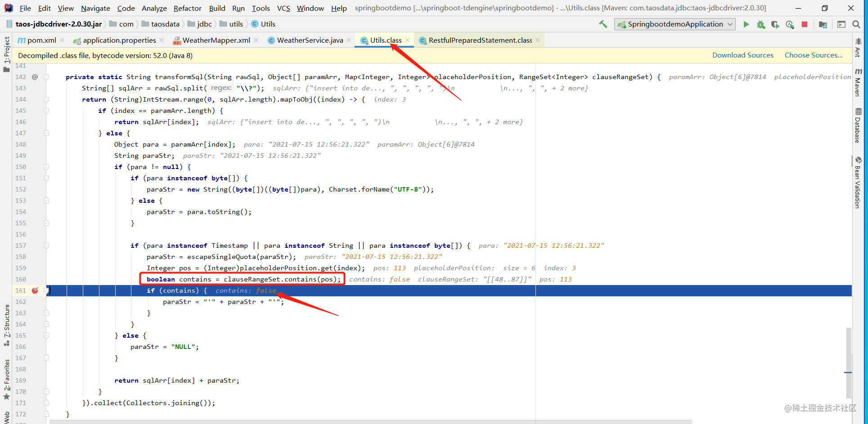Toggle the breakpoint on line 161
This screenshot has width=868, height=424.
[36, 290]
